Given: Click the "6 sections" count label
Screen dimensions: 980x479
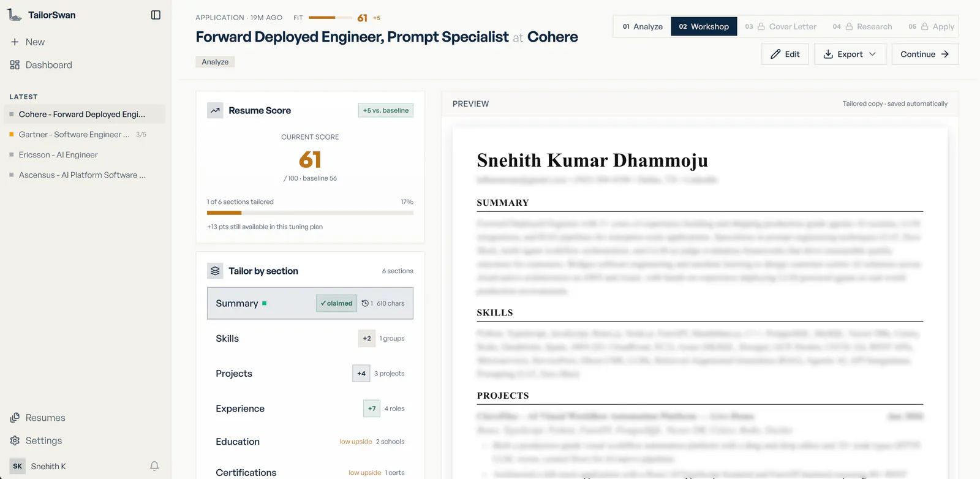Looking at the screenshot, I should point(398,271).
